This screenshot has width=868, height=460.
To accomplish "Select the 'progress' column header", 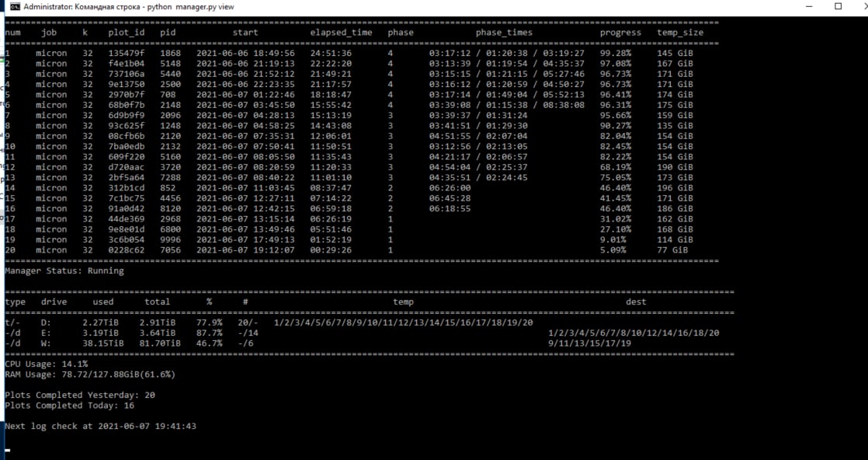I will coord(620,33).
